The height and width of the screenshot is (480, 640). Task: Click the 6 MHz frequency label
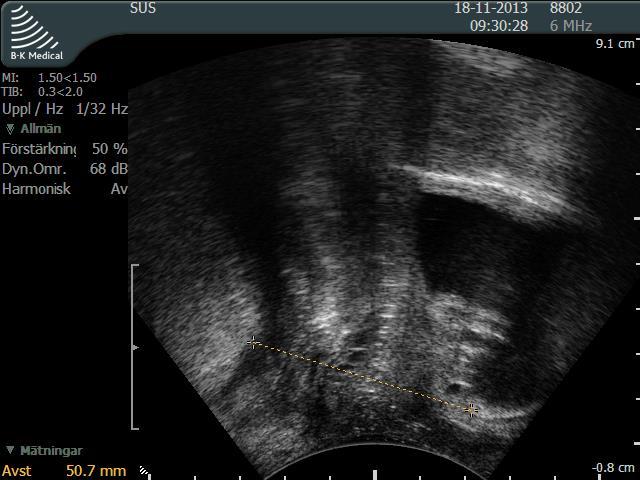[571, 26]
